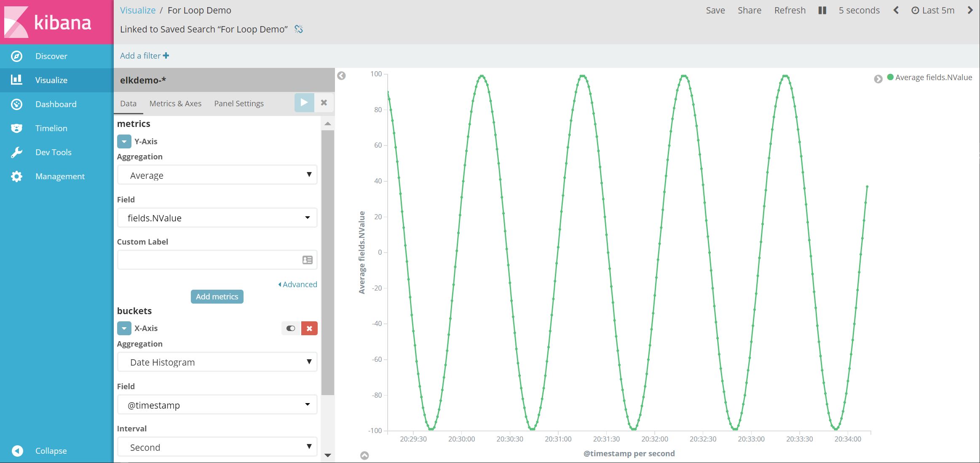Open the Management section
Viewport: 980px width, 463px height.
(x=60, y=176)
